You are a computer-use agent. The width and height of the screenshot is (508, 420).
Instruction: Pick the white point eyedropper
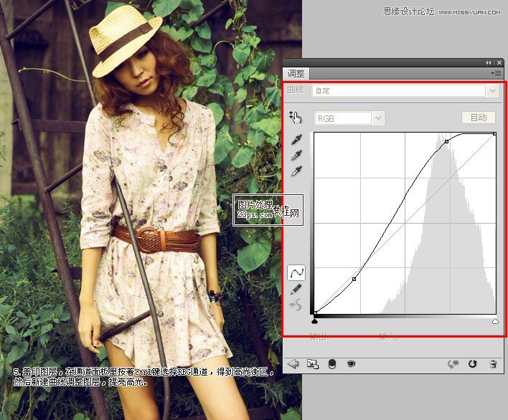296,171
